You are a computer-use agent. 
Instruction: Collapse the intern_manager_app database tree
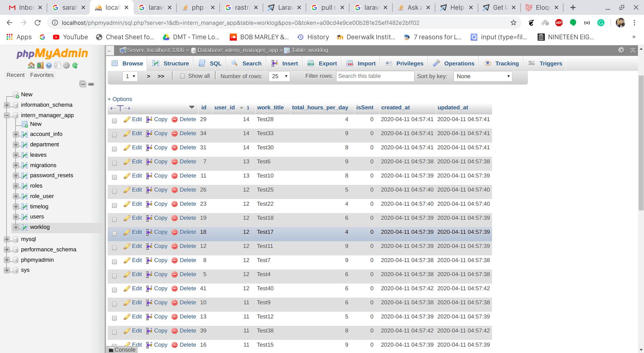(7, 115)
